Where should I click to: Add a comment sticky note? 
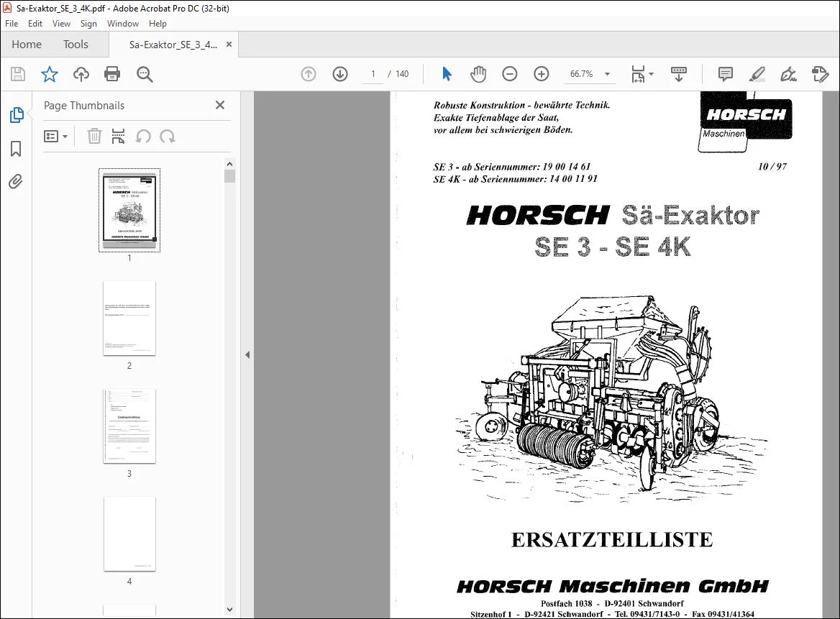(726, 74)
